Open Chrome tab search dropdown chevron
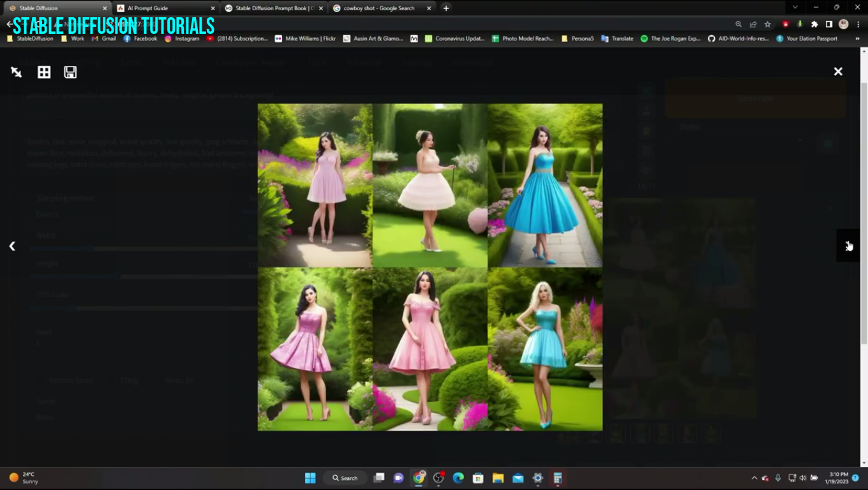This screenshot has height=490, width=868. [795, 7]
